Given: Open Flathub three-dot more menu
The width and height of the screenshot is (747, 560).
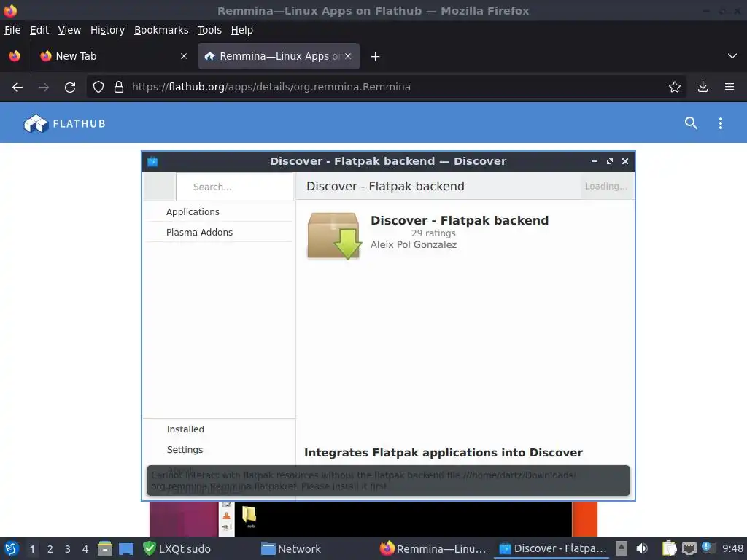Looking at the screenshot, I should 720,123.
